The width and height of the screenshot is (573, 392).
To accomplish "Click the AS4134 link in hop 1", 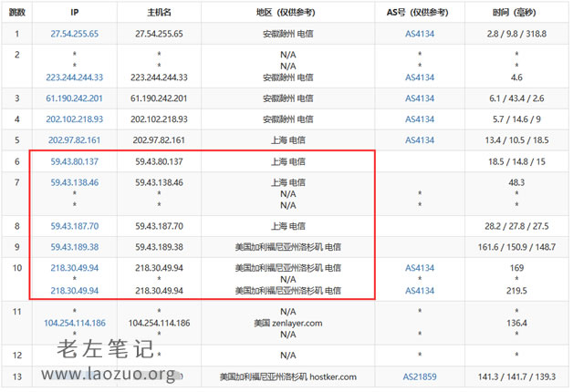I will coord(420,33).
